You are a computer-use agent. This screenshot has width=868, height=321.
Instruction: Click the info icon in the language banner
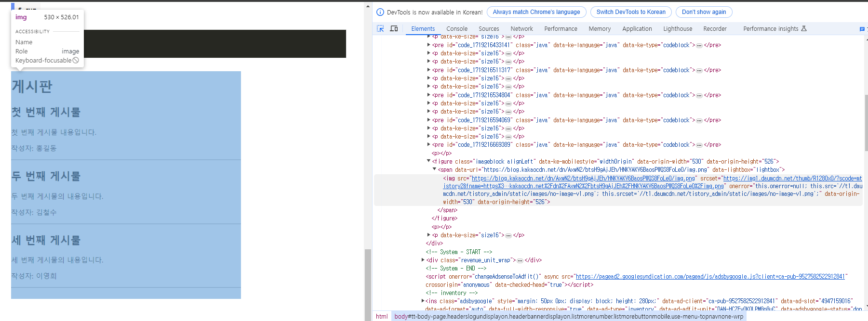380,12
